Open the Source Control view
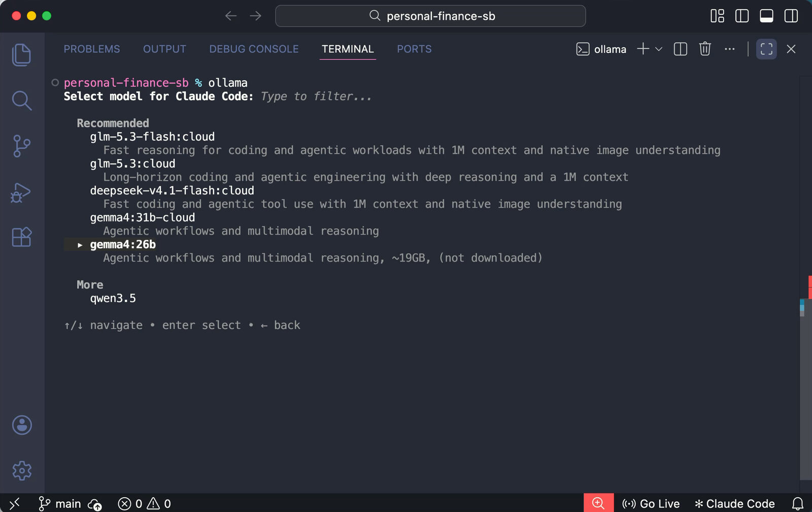 point(21,146)
